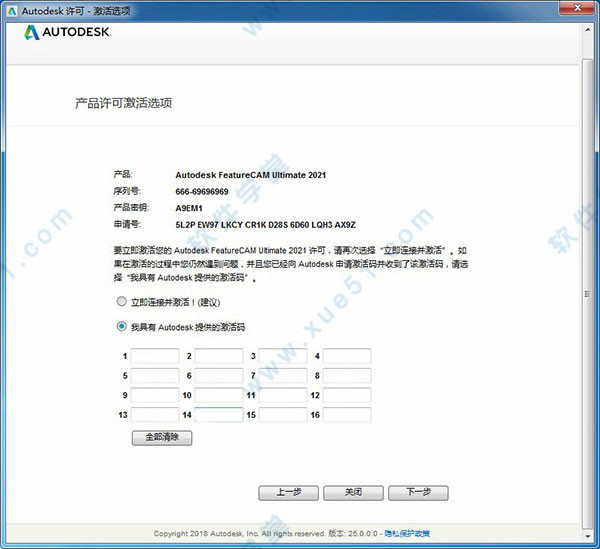Viewport: 600px width, 549px height.
Task: Select the 立即连接并激活 radio option
Action: click(x=122, y=301)
